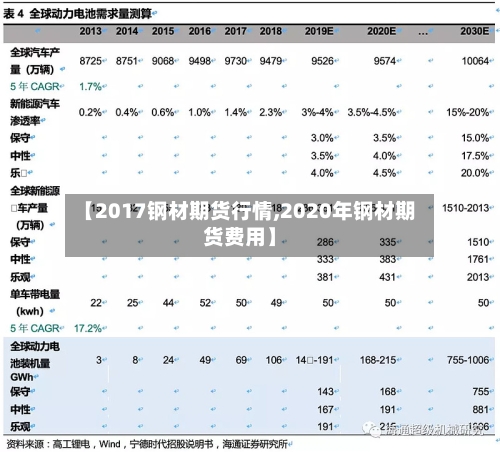Click the value 9068
Screen dimensions: 500x452
(x=163, y=61)
